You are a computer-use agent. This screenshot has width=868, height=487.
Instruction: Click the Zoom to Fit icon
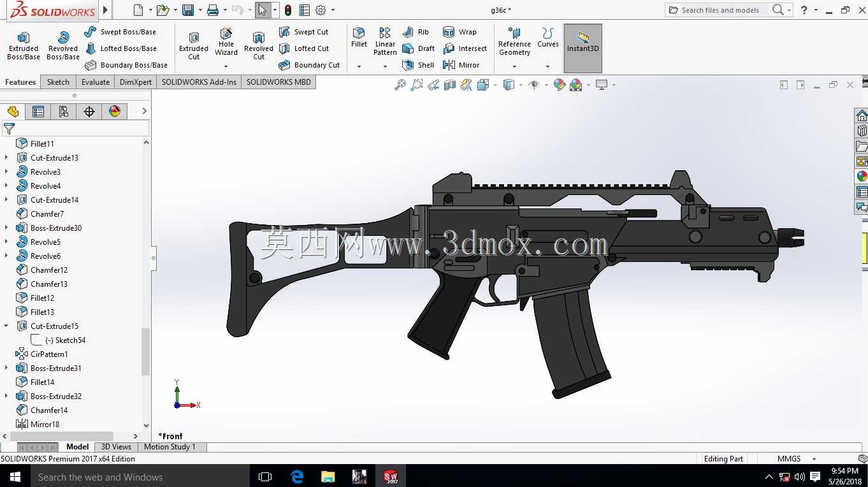(x=400, y=85)
